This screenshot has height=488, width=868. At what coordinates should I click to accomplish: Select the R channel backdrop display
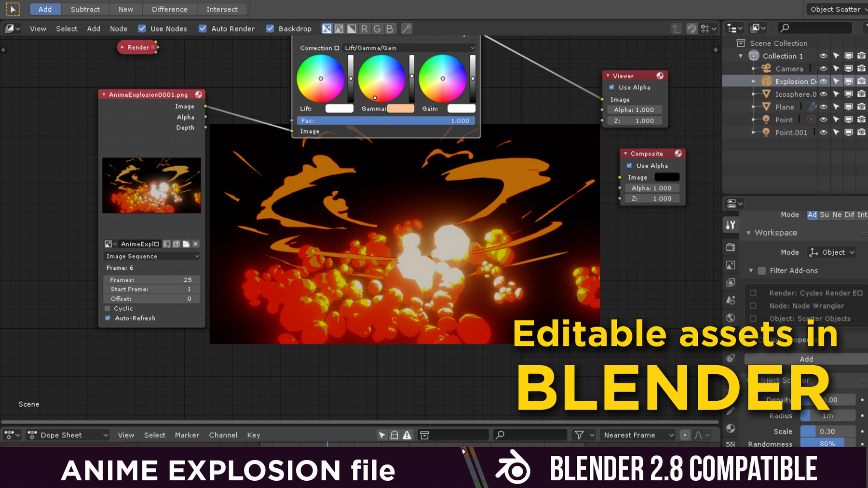[365, 28]
